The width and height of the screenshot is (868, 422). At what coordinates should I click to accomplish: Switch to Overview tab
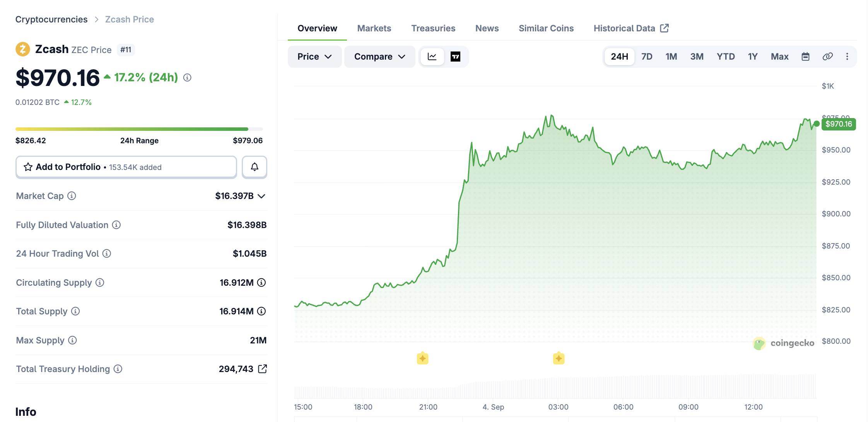click(x=317, y=28)
